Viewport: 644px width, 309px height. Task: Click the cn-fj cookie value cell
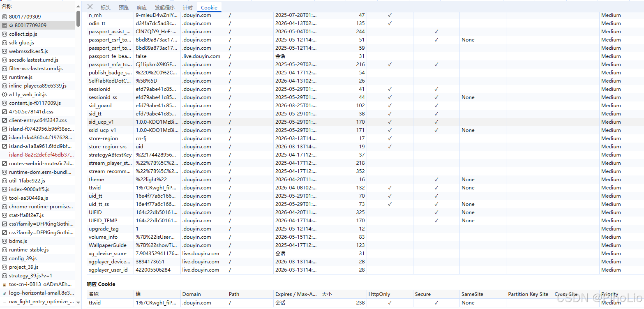pyautogui.click(x=157, y=138)
